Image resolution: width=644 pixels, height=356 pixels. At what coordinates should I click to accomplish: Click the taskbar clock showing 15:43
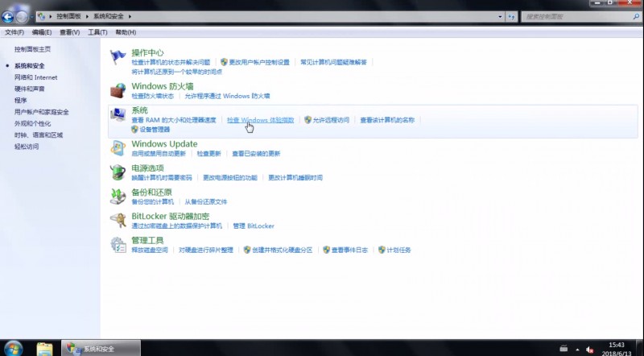tap(617, 345)
